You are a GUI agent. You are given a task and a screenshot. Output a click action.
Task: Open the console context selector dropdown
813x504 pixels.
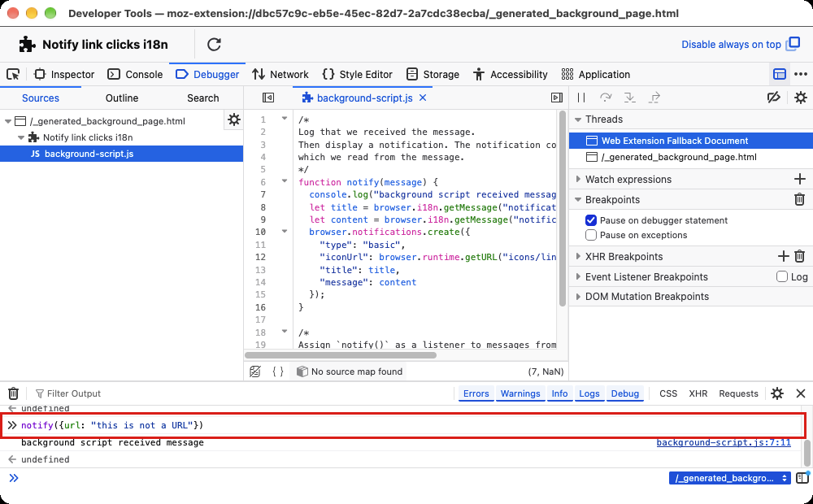tap(729, 477)
